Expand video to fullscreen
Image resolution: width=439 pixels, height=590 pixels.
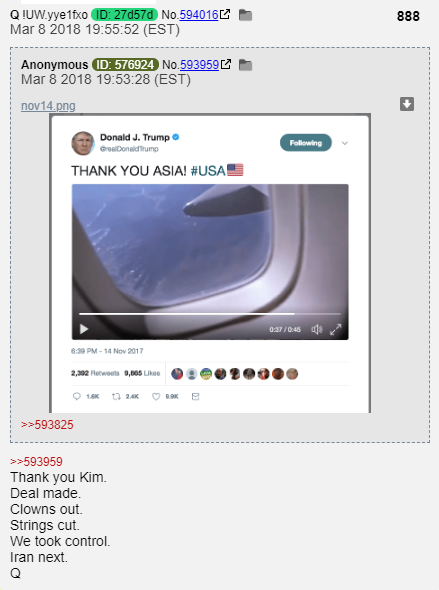pyautogui.click(x=335, y=330)
